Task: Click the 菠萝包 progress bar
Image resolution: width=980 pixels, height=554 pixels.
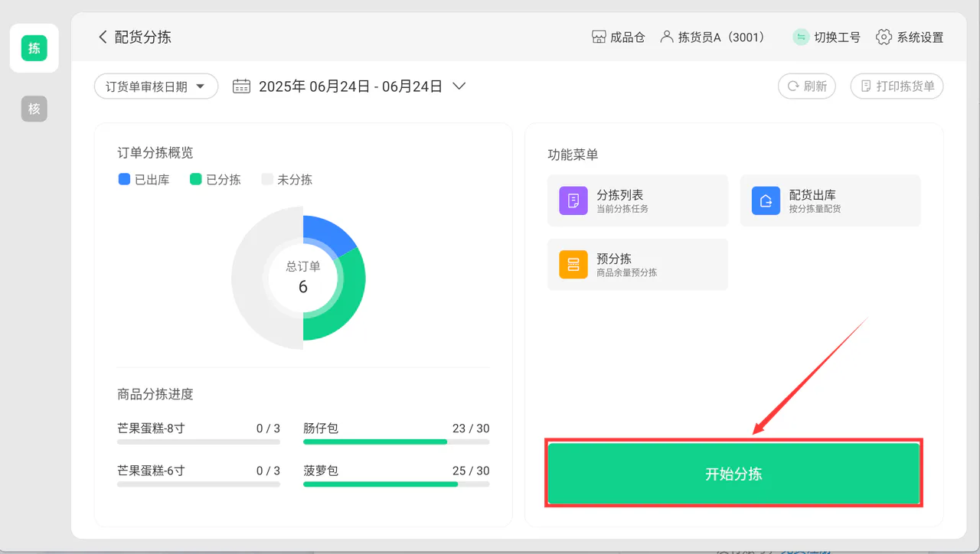Action: [397, 484]
